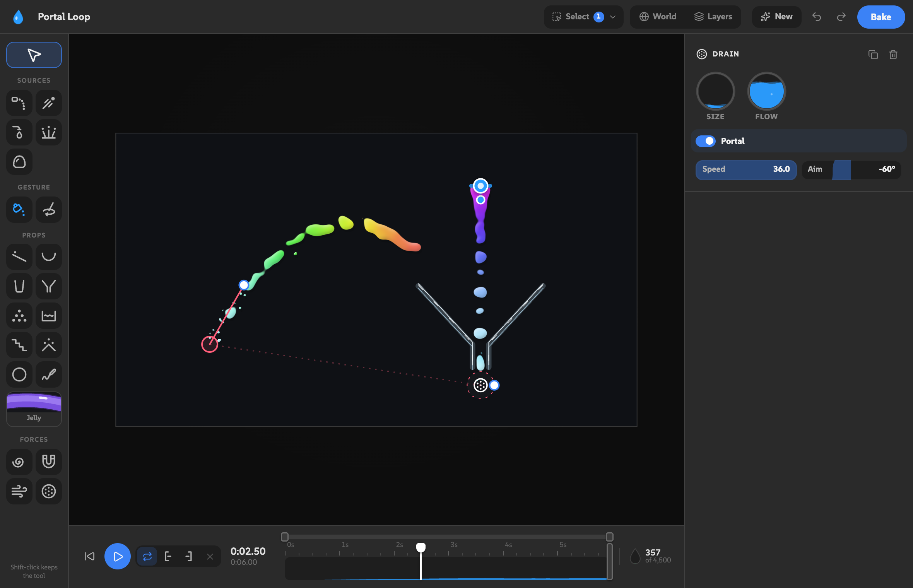Jump back to the start
Screen dimensions: 913x588
coord(90,556)
